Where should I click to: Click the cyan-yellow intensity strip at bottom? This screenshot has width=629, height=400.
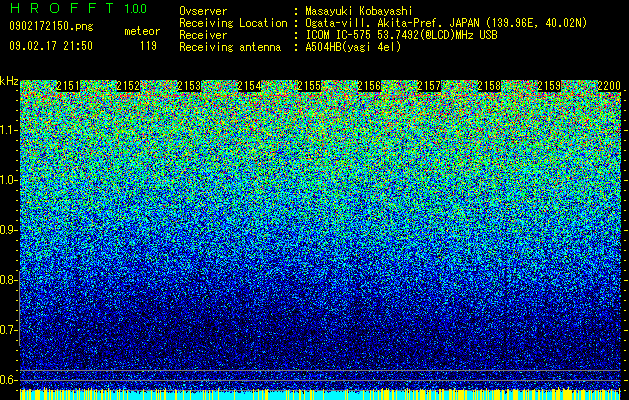click(x=321, y=394)
